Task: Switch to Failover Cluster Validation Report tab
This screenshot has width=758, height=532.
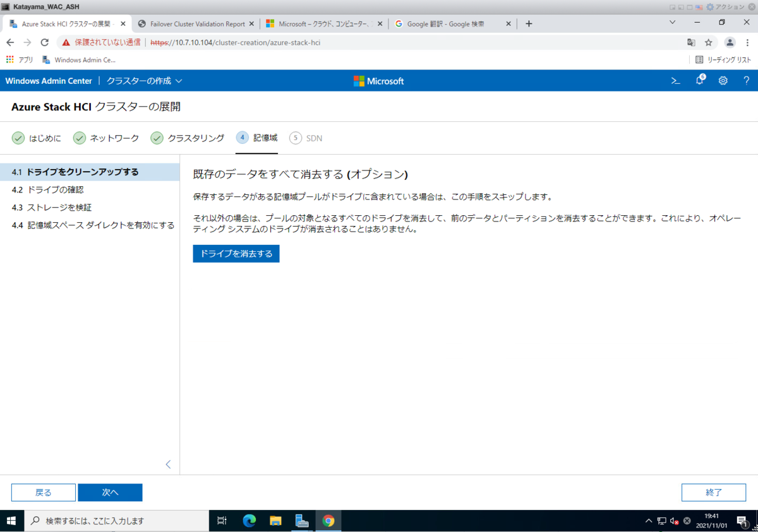Action: pyautogui.click(x=196, y=24)
